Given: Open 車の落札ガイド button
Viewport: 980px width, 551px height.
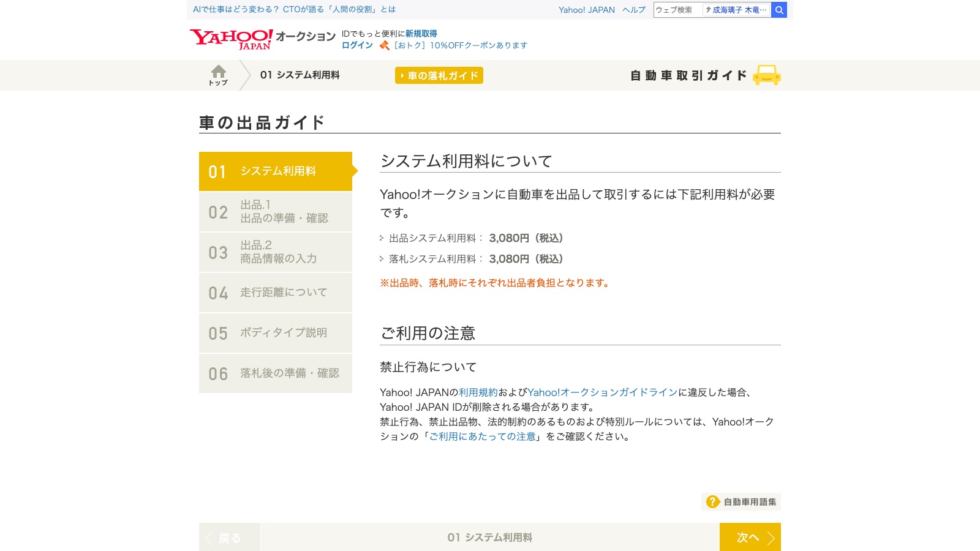Looking at the screenshot, I should tap(439, 75).
